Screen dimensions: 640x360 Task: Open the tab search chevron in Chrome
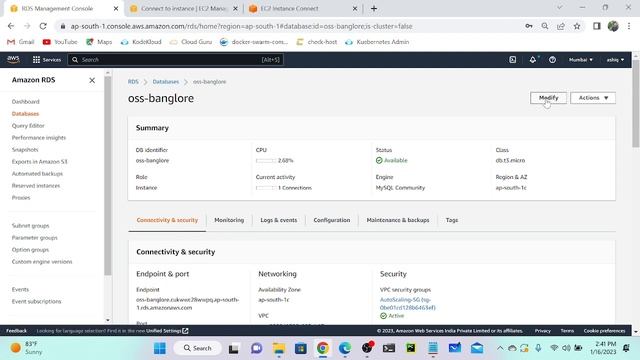coord(560,7)
